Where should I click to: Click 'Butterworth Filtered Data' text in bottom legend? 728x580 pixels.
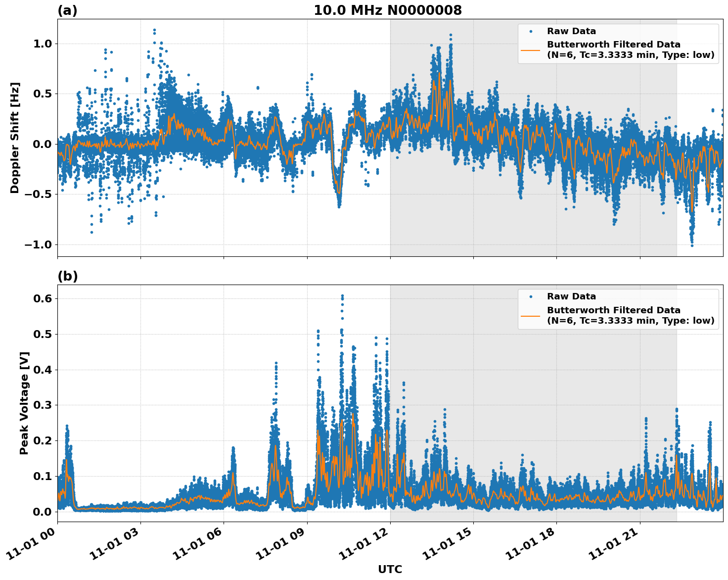click(613, 310)
